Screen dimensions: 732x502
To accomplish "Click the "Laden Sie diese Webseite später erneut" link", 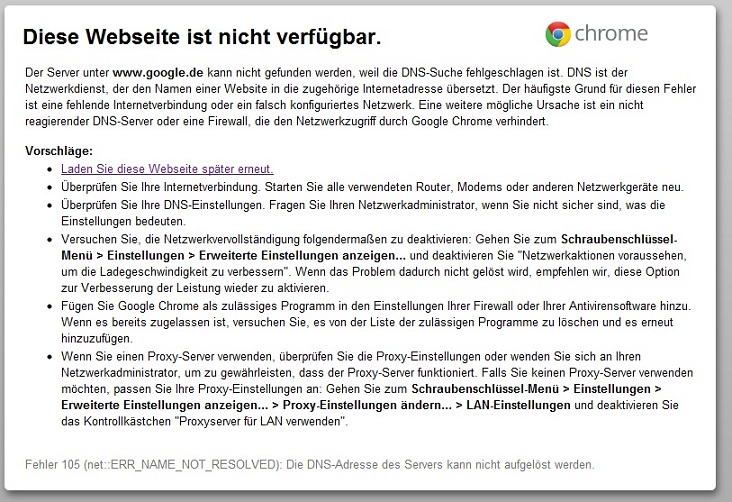I will tap(167, 169).
